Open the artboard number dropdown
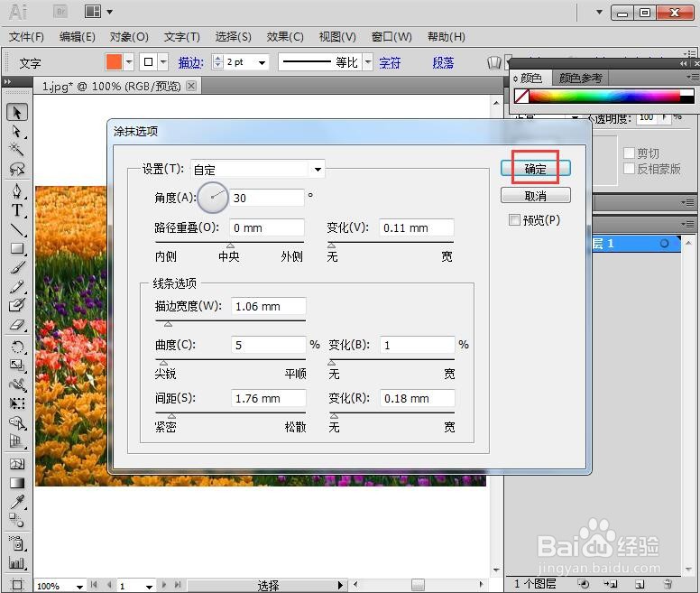 coord(149,586)
